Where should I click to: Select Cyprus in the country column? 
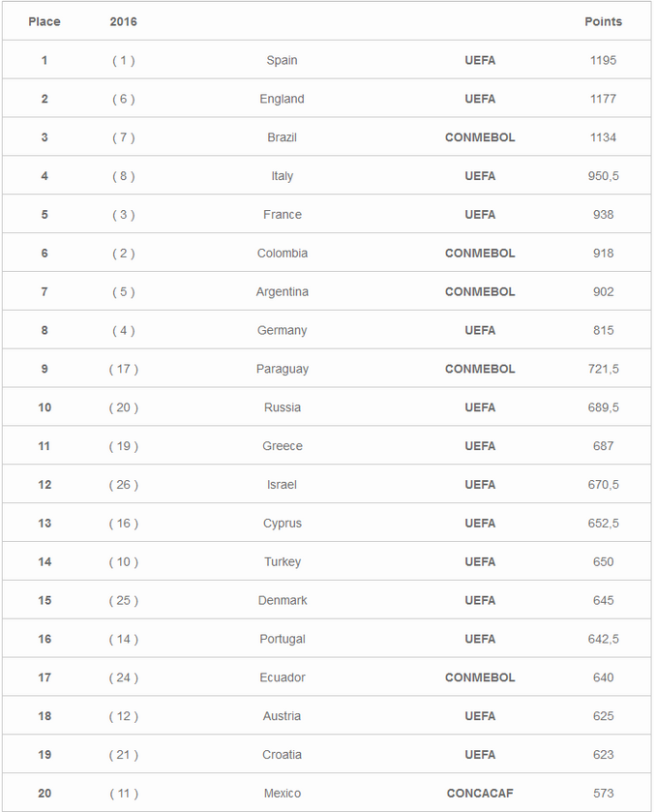(x=282, y=524)
